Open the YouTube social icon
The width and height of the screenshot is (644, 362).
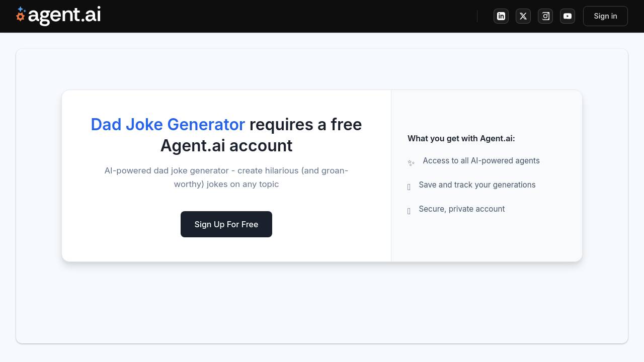coord(568,16)
